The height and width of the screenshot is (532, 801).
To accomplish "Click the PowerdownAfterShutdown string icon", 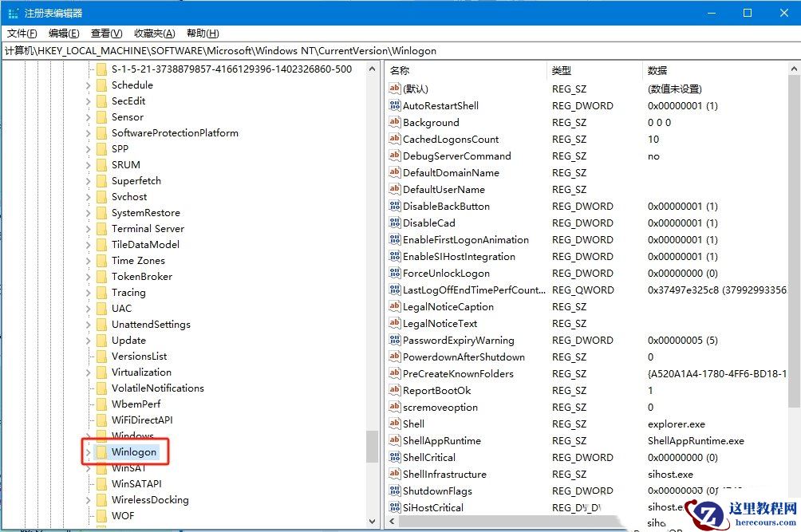I will click(394, 357).
